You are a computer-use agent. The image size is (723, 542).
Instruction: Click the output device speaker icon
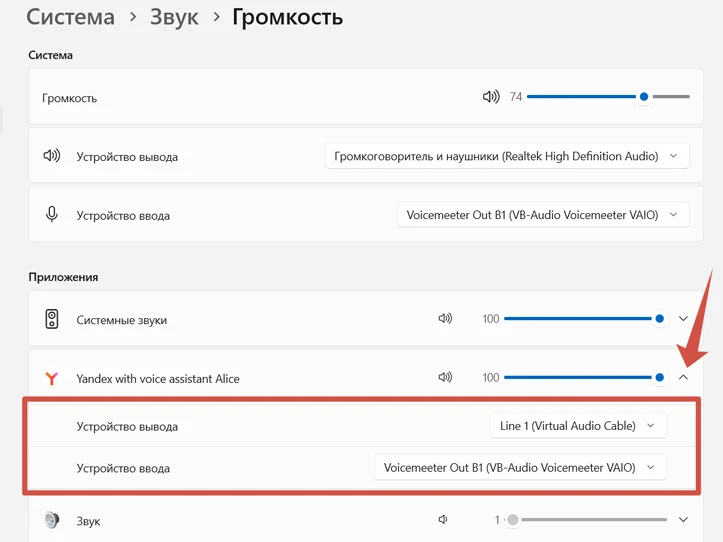point(52,156)
